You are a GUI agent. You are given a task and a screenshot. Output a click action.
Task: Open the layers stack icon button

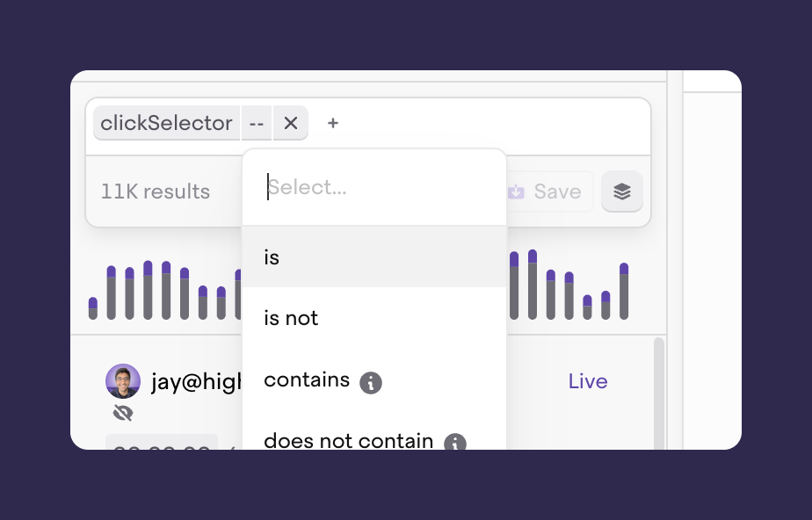[x=622, y=191]
